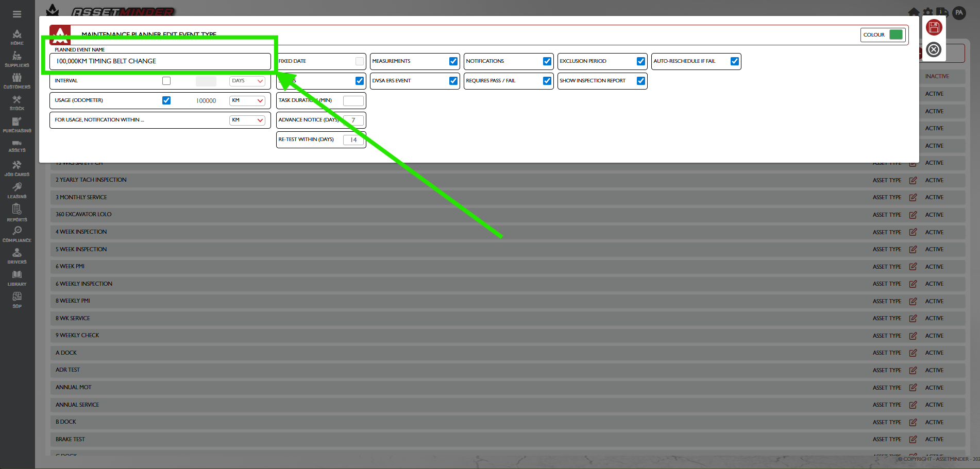This screenshot has height=469, width=980.
Task: Open Reports from the sidebar menu
Action: (x=17, y=212)
